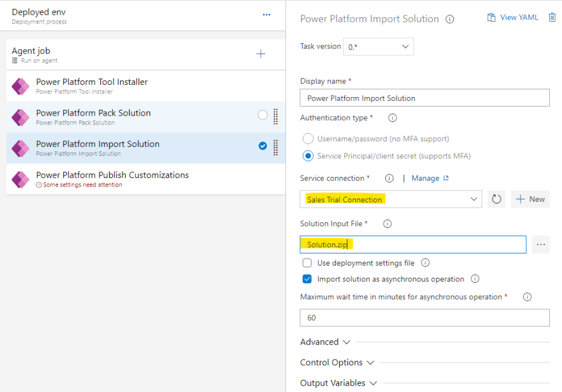Select the Power Platform Tool Installer task

pyautogui.click(x=146, y=86)
